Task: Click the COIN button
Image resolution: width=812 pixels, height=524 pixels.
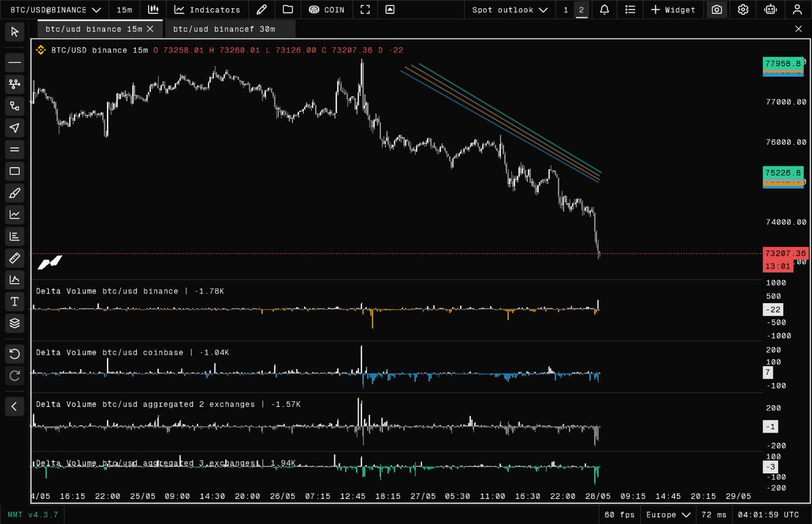Action: click(326, 9)
